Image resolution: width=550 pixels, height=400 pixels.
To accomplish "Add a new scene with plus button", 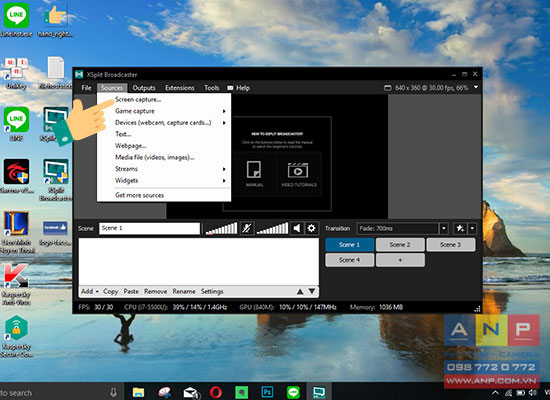I will (x=400, y=260).
